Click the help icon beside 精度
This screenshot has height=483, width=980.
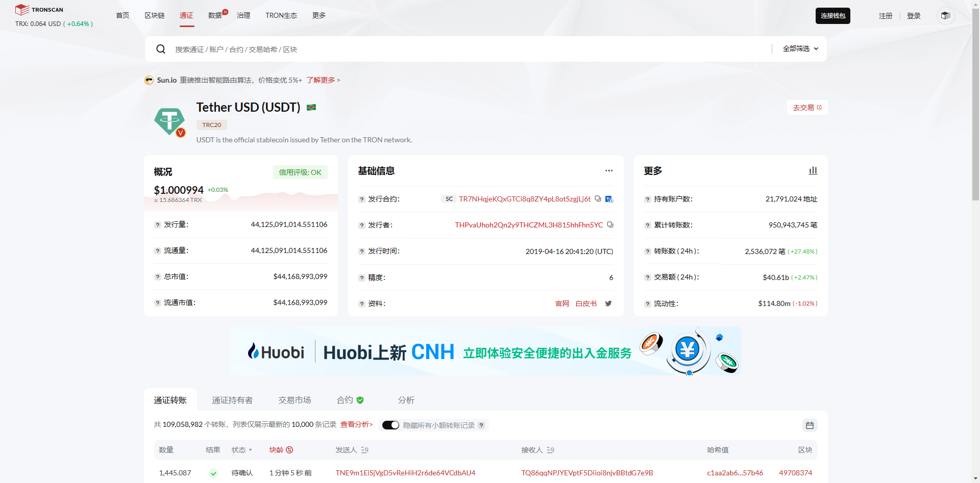pyautogui.click(x=362, y=278)
